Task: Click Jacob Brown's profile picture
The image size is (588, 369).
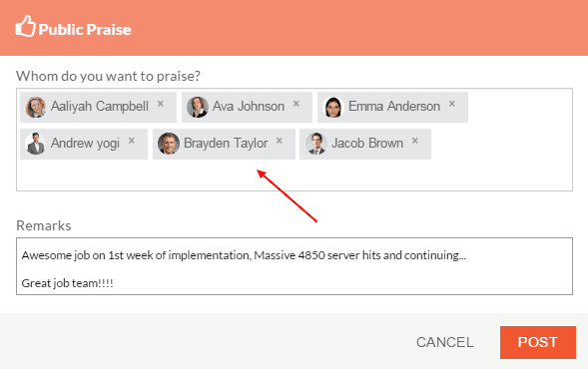Action: tap(315, 144)
